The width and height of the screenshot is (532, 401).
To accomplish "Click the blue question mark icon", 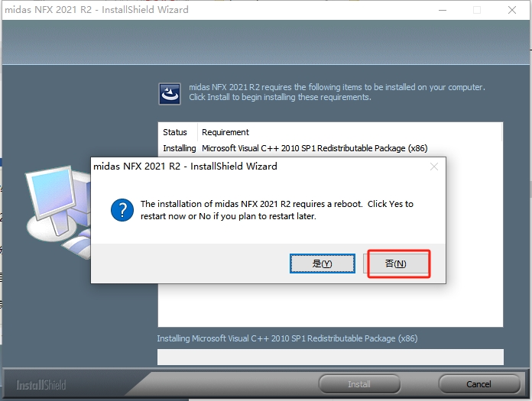I will point(122,210).
